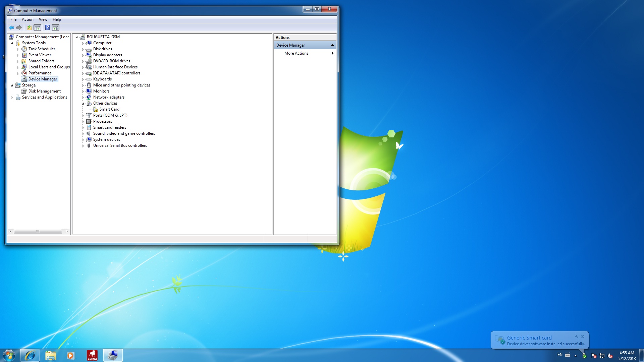Open the Zynga taskbar icon

92,355
